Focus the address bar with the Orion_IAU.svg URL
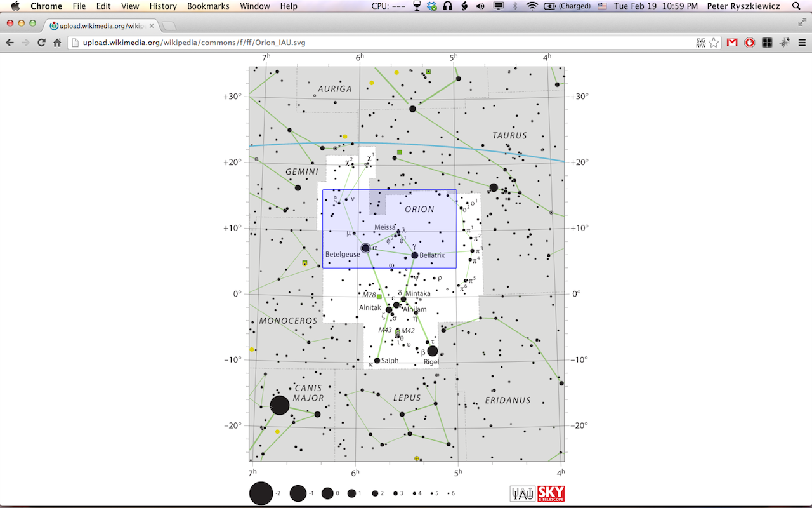 (x=381, y=43)
